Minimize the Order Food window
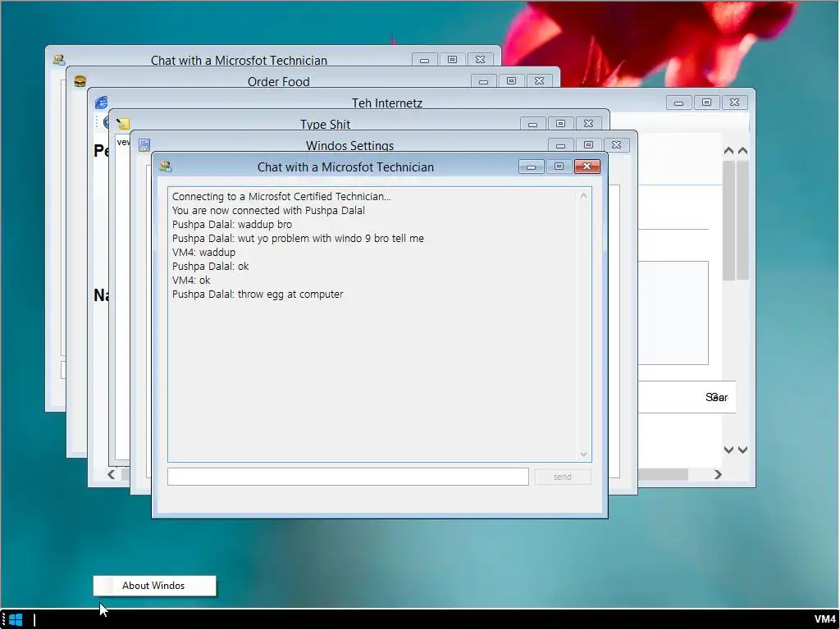Screen dimensions: 840x630 [483, 81]
